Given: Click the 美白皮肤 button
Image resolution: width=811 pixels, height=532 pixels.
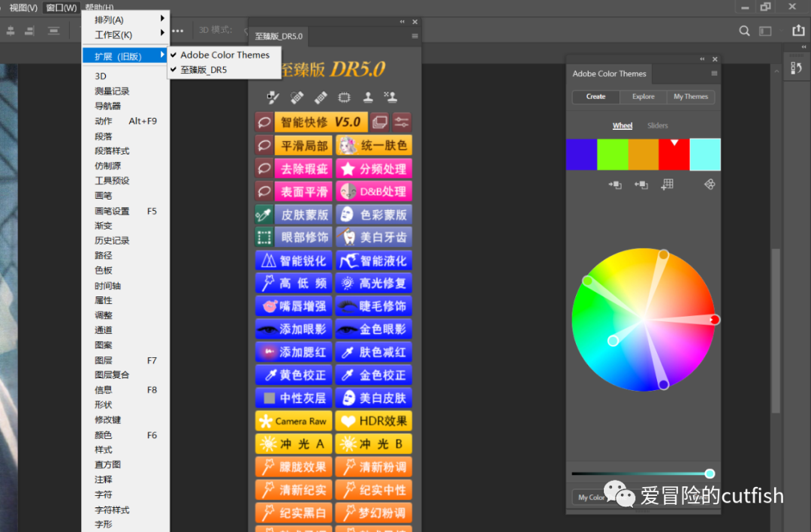Looking at the screenshot, I should 374,398.
